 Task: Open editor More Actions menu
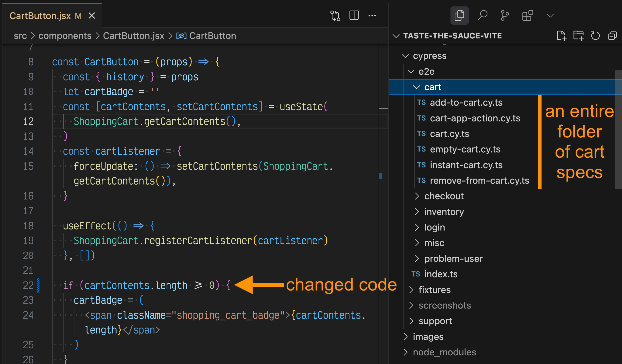(372, 16)
